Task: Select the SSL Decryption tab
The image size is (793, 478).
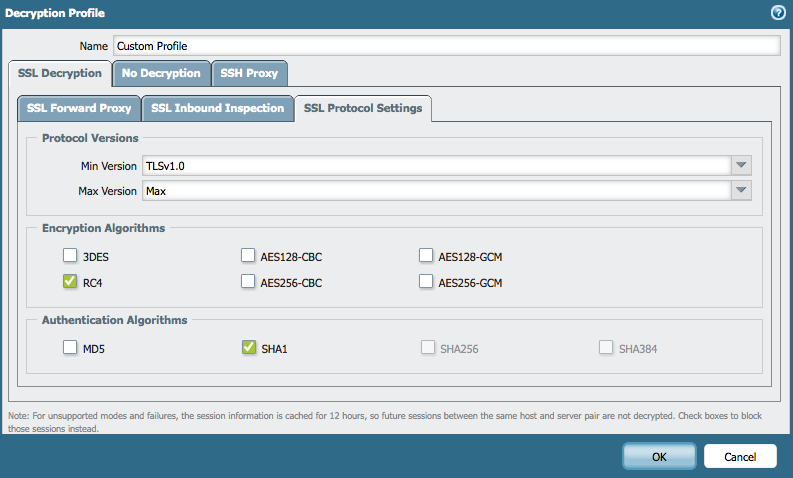Action: tap(60, 73)
